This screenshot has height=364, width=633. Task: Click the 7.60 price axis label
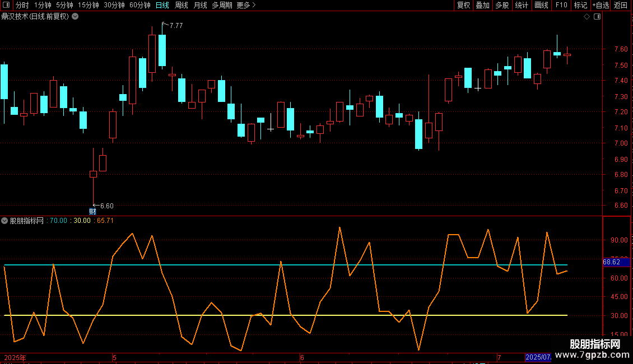pos(621,49)
